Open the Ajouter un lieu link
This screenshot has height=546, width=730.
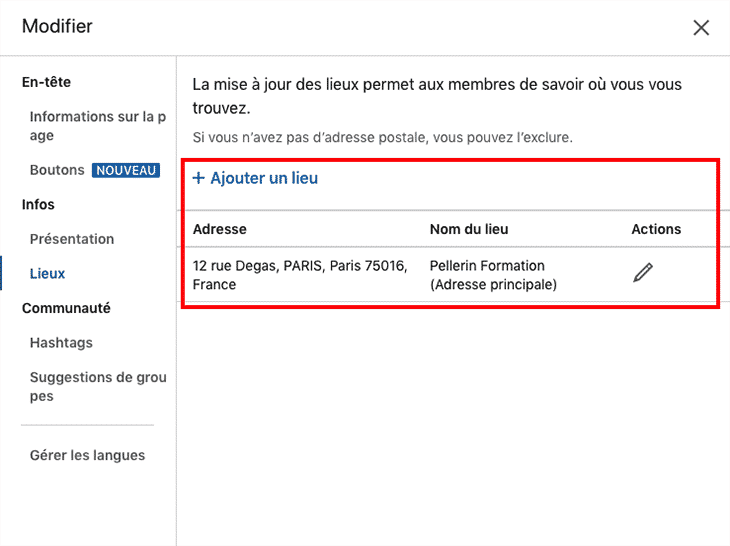pyautogui.click(x=255, y=178)
